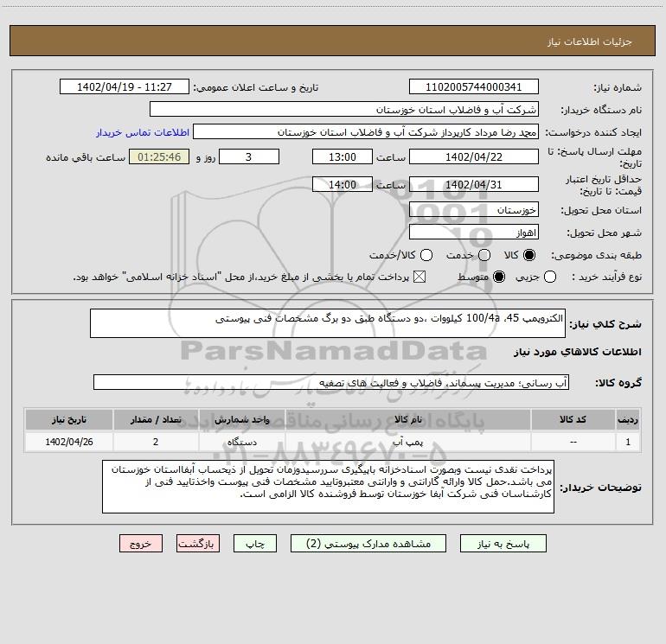Click the item code cell showing --
The image size is (666, 644).
pyautogui.click(x=573, y=442)
